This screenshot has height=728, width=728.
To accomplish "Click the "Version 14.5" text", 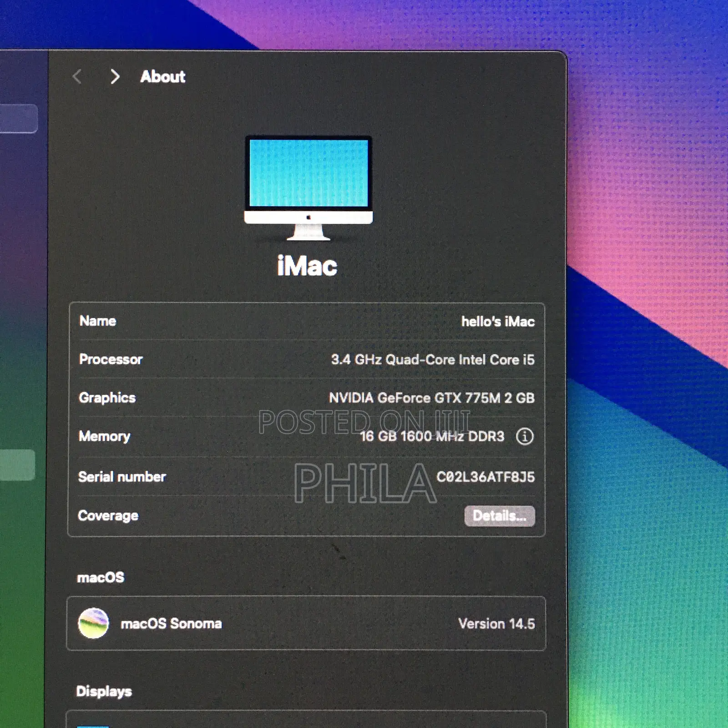I will click(496, 623).
